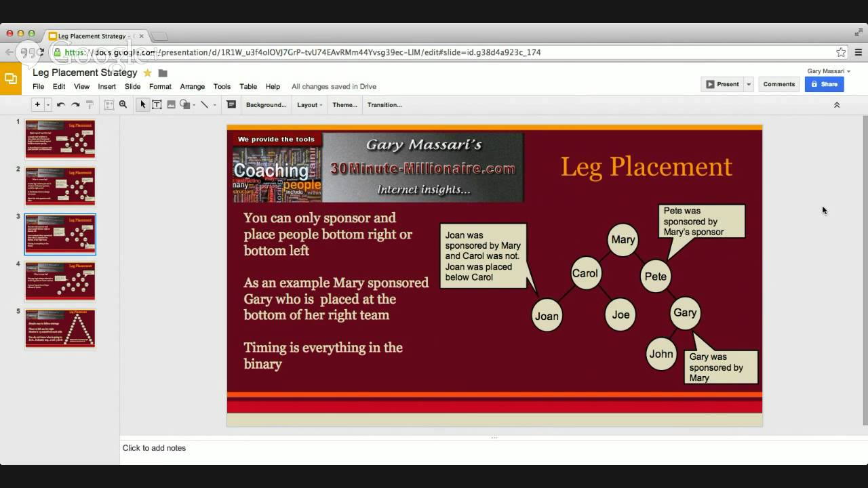Start the slideshow with Present button
The height and width of the screenshot is (488, 868).
[x=722, y=84]
